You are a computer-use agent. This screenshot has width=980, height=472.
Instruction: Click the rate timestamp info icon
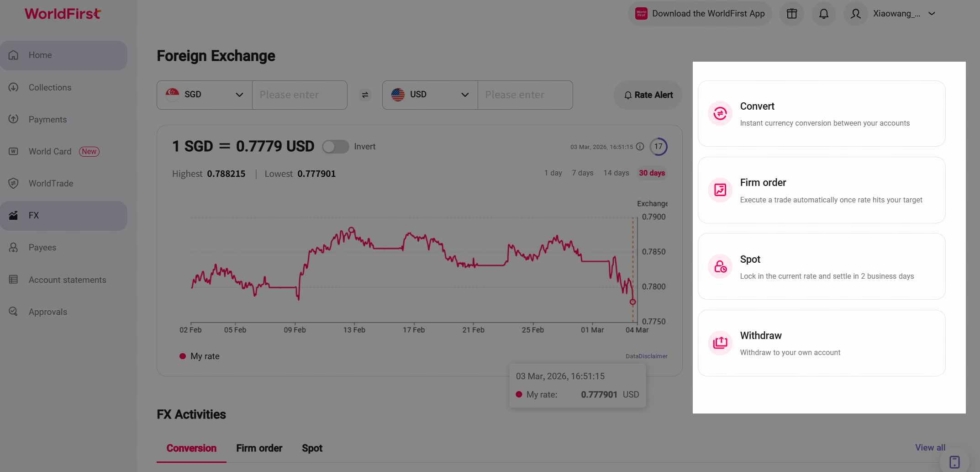click(x=640, y=147)
